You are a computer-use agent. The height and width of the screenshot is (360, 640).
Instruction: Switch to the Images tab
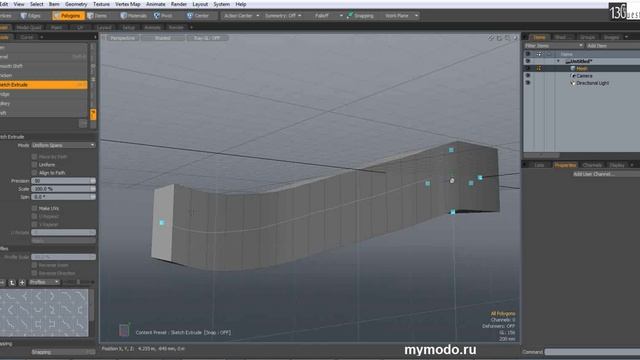(x=611, y=37)
